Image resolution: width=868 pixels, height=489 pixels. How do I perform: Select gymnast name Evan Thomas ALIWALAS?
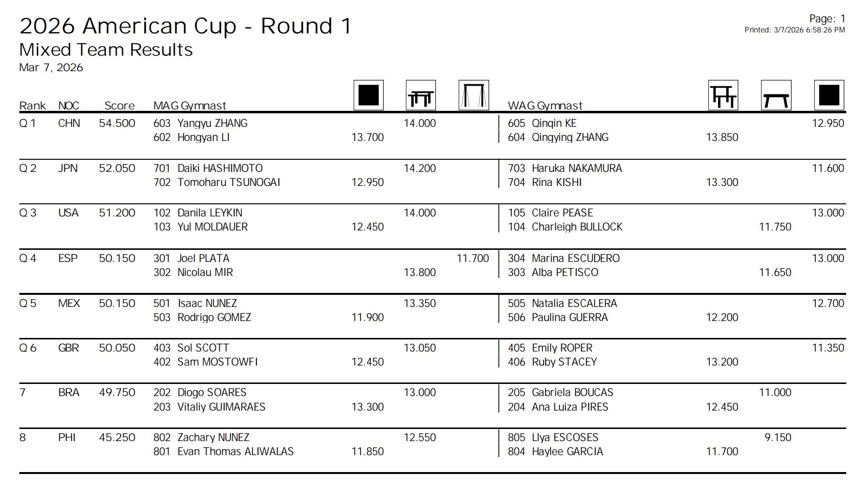click(x=235, y=451)
